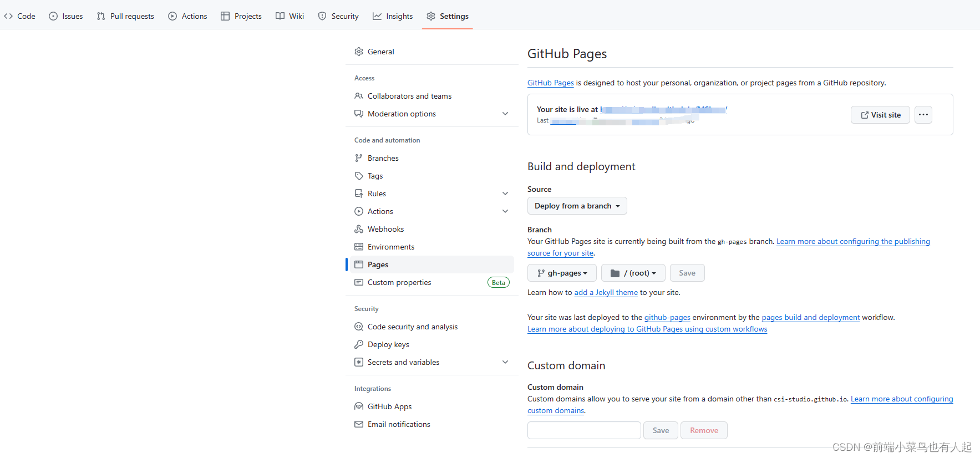Viewport: 980px width, 458px height.
Task: Open add a Jekyll theme link
Action: point(606,292)
